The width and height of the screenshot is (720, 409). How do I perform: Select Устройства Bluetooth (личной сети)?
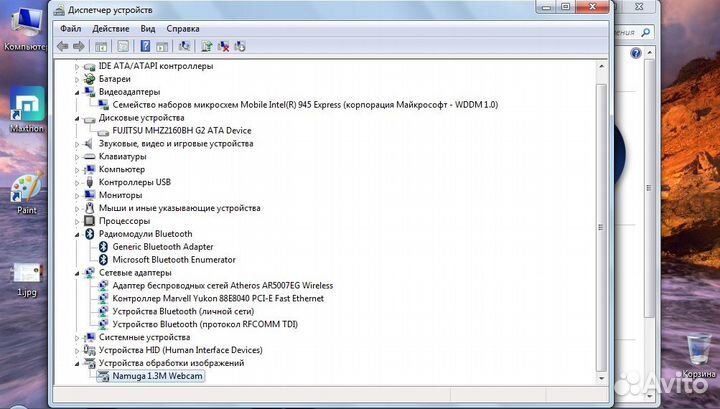point(183,311)
